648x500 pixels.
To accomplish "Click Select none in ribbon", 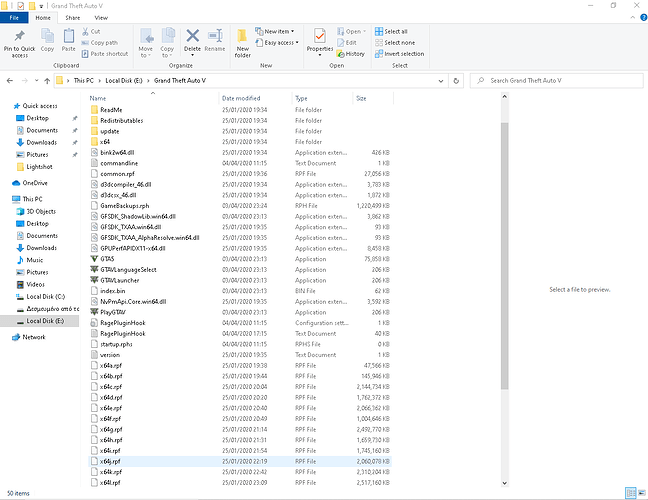I will [395, 43].
